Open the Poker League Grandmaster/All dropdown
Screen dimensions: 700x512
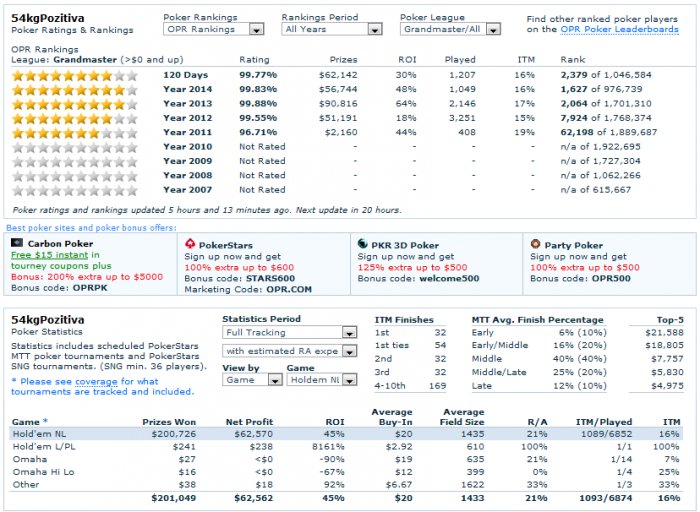450,29
